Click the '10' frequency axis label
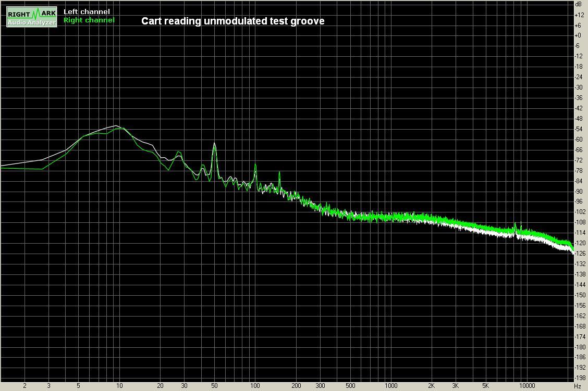Image resolution: width=588 pixels, height=391 pixels. click(x=119, y=386)
